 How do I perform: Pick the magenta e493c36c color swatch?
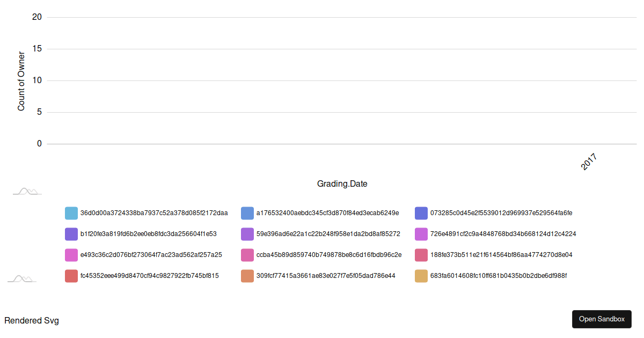[x=71, y=254]
